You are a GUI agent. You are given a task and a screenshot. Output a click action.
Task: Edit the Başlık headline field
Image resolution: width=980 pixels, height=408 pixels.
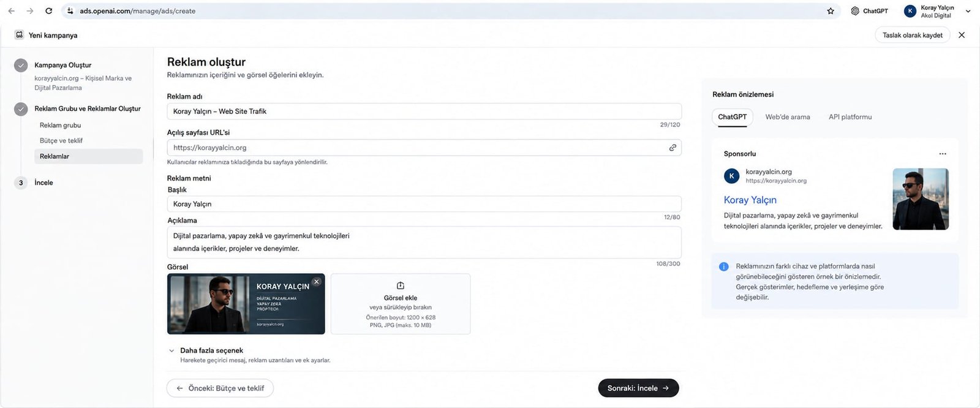tap(424, 204)
